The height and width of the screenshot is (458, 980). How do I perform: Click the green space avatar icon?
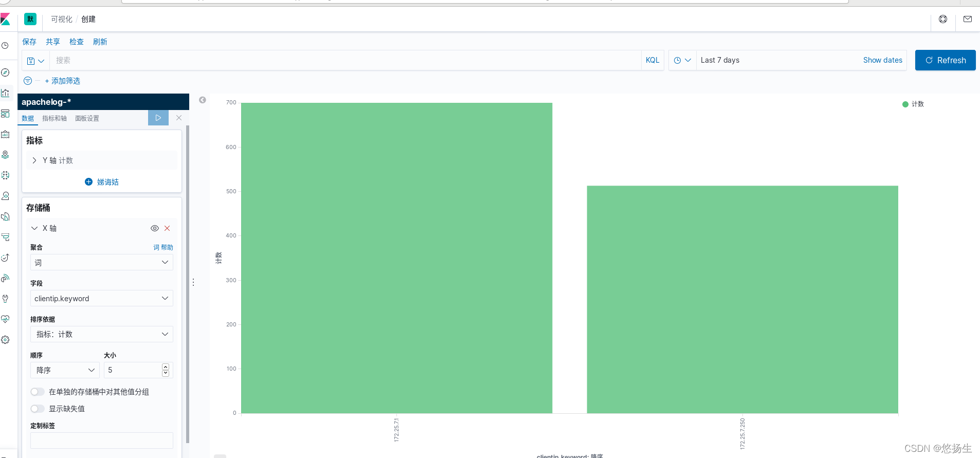[30, 20]
